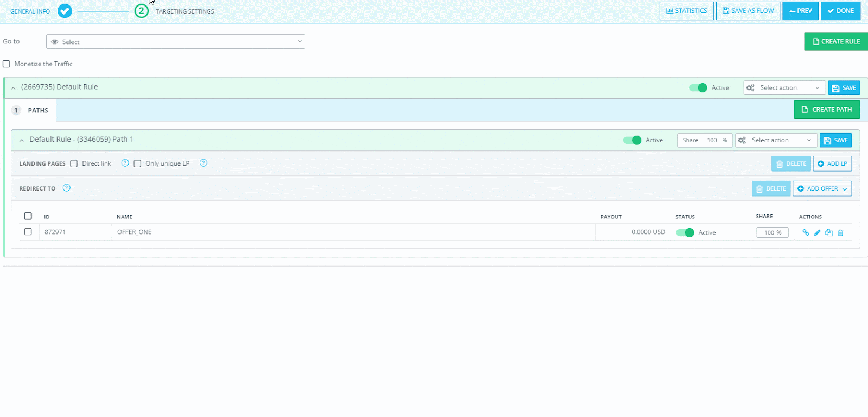Open Path 1 Select action dropdown
This screenshot has height=417, width=868.
coord(776,140)
